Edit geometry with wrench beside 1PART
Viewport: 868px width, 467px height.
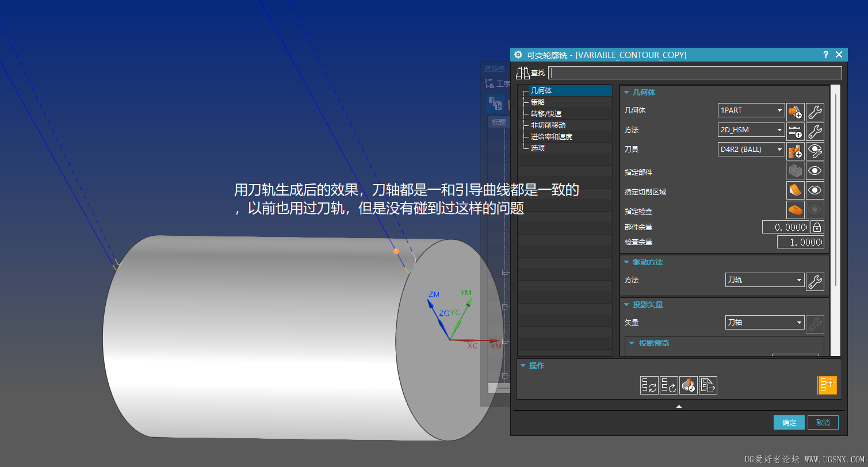pos(815,111)
